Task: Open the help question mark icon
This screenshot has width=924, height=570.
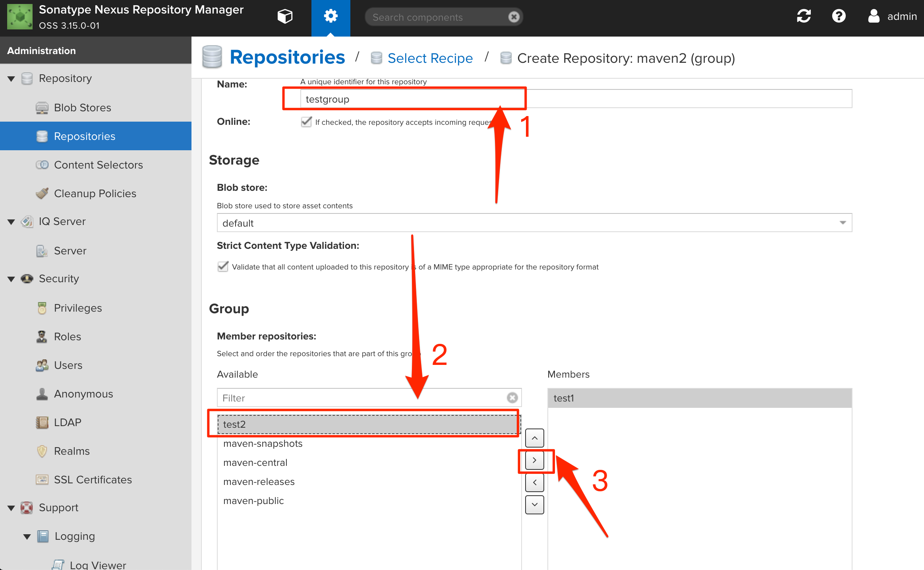Action: (x=839, y=16)
